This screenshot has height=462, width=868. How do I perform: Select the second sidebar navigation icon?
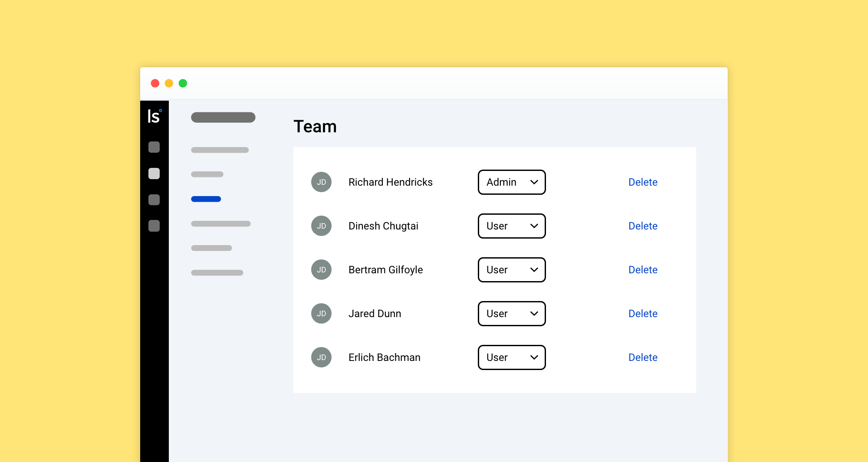(154, 174)
